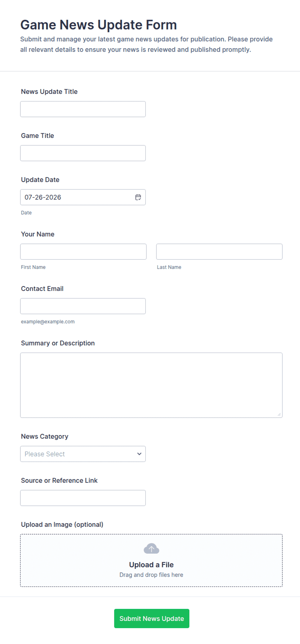
Task: Focus the Source or Reference Link field
Action: tap(83, 498)
